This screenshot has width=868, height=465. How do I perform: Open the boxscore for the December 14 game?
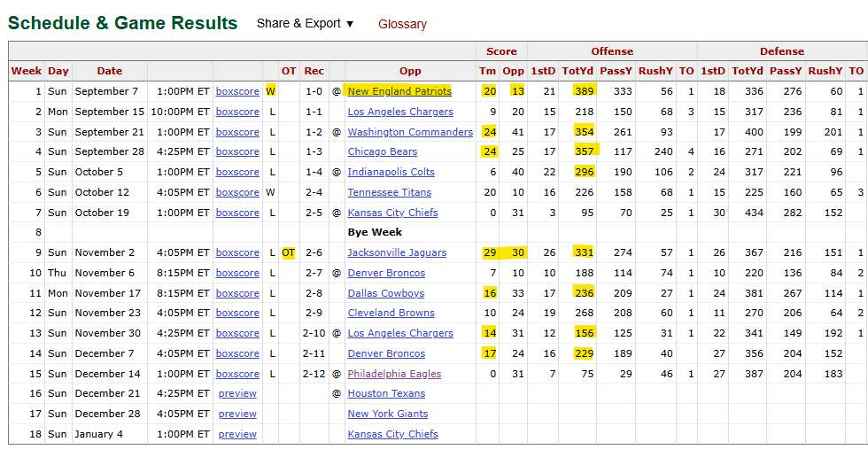(237, 374)
